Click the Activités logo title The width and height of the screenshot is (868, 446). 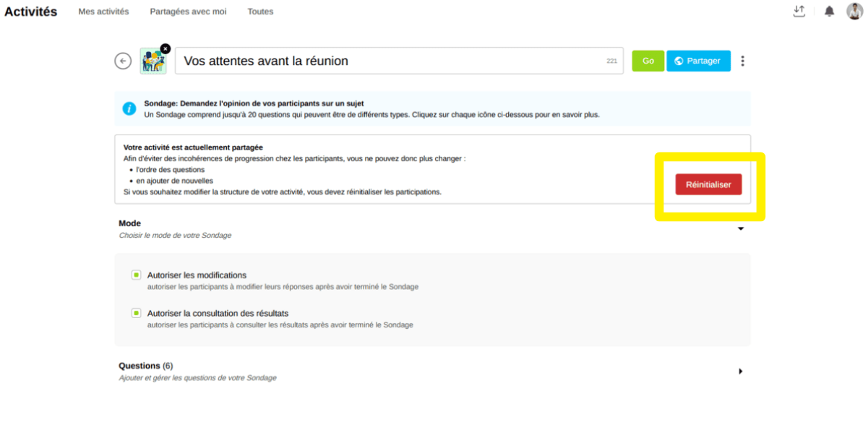point(31,12)
